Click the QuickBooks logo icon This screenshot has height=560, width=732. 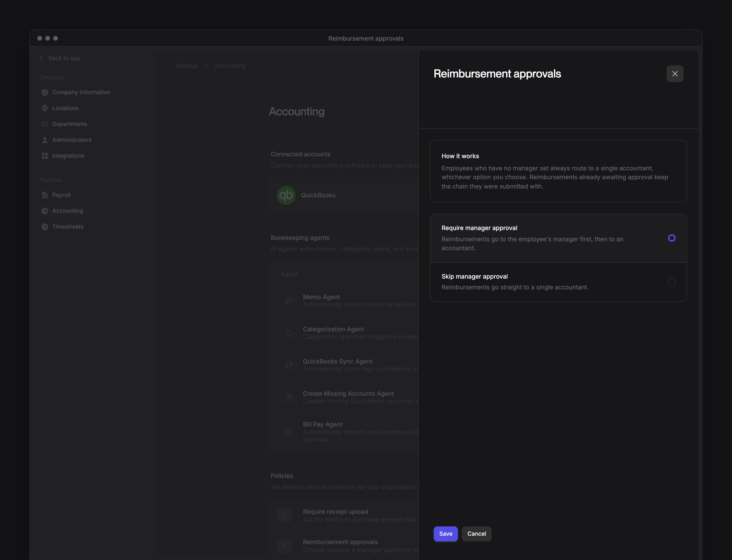click(x=286, y=195)
